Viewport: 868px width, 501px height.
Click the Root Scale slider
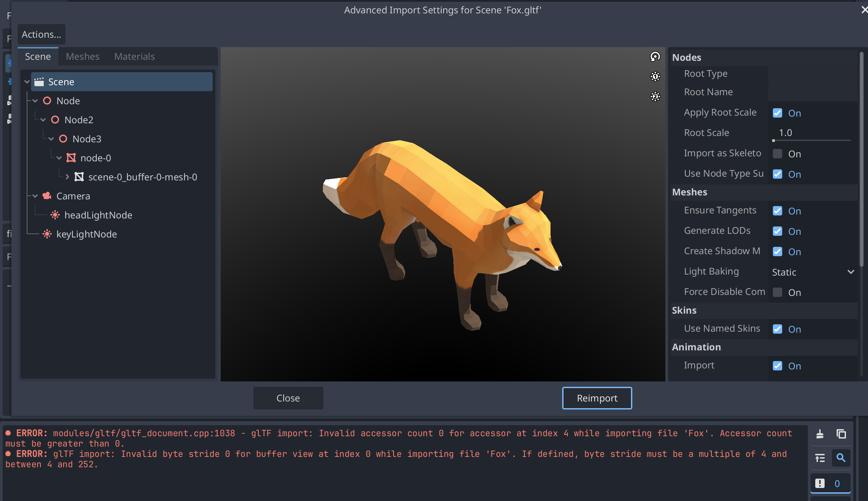point(812,140)
